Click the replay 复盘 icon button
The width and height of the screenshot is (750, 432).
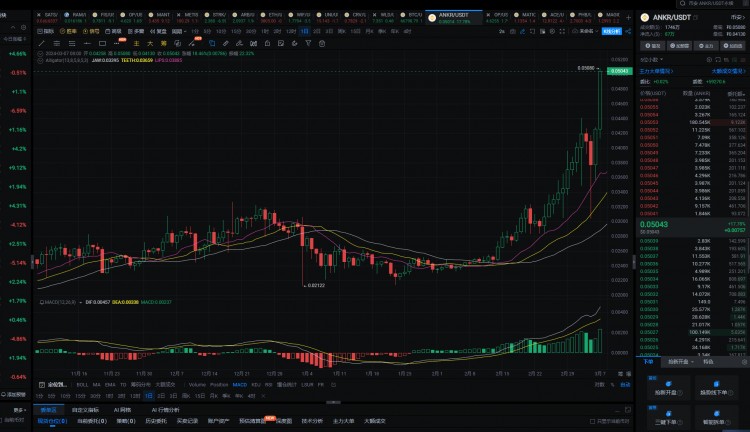point(158,31)
